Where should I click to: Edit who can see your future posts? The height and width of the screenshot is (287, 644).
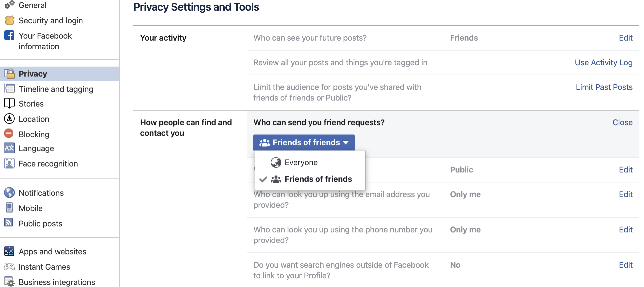coord(625,38)
